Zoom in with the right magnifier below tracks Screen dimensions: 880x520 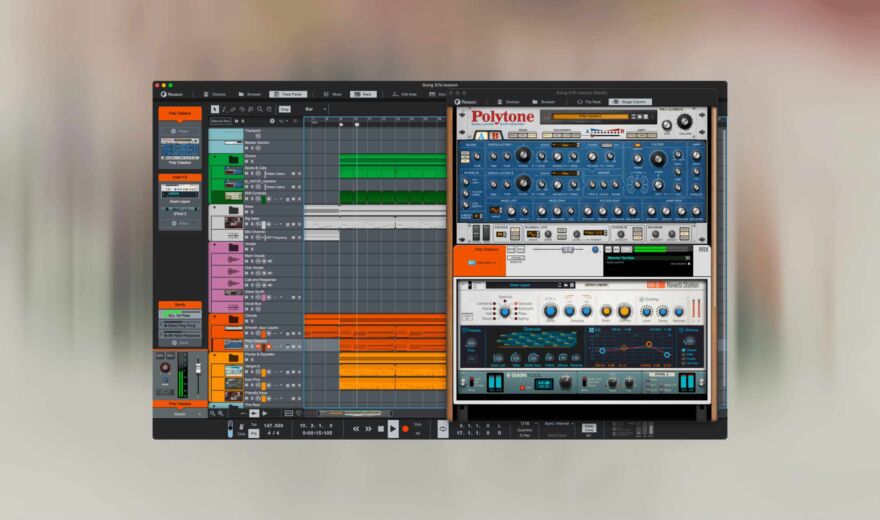(x=221, y=413)
